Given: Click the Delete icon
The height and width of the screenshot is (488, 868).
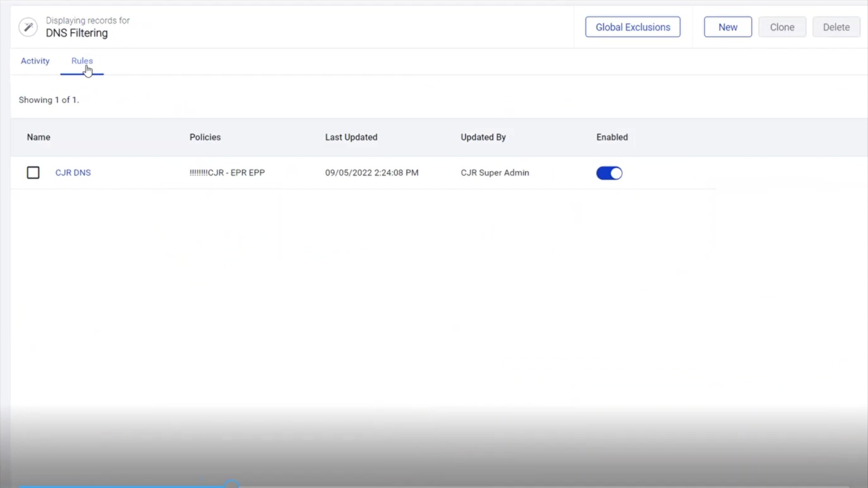Looking at the screenshot, I should [x=836, y=27].
